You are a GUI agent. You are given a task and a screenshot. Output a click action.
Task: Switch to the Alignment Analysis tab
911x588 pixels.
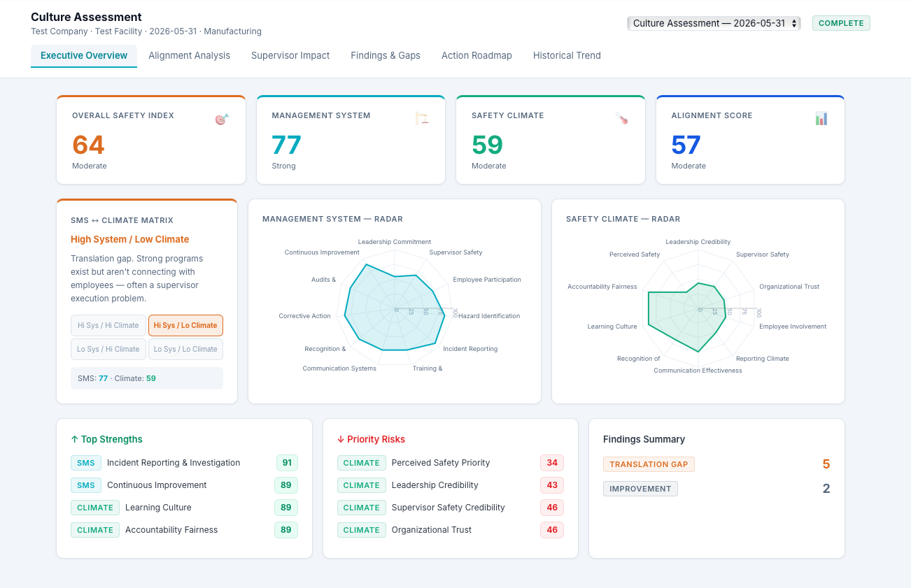pyautogui.click(x=190, y=55)
